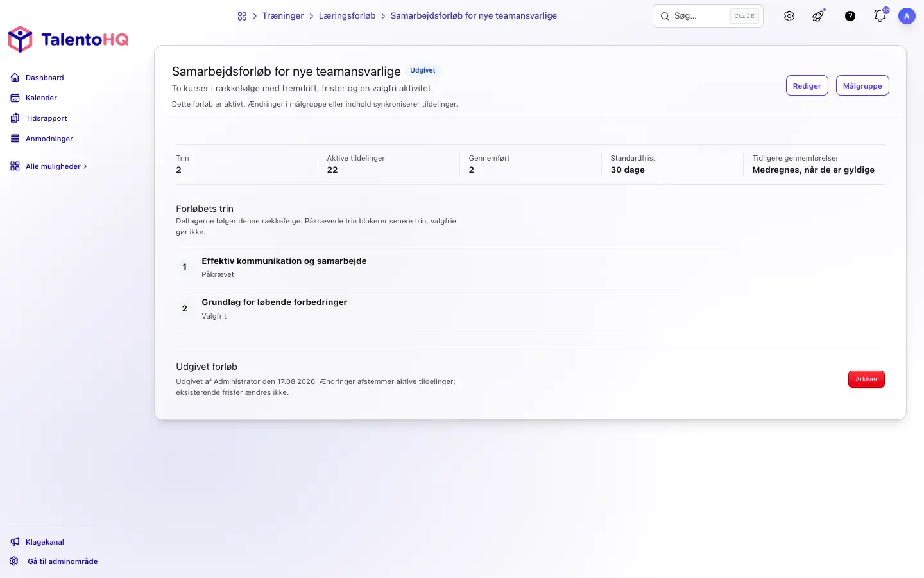Open Klagekanal megaphone item
This screenshot has height=578, width=924.
click(x=37, y=542)
